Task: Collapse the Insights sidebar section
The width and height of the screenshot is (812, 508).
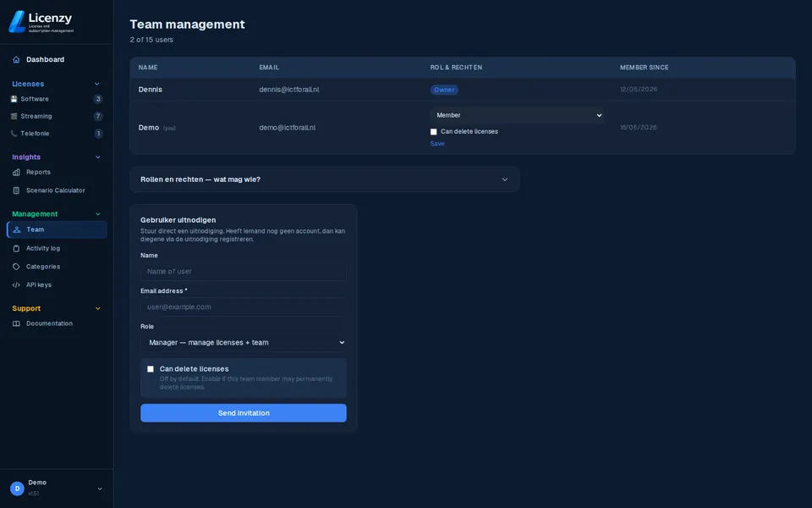Action: (97, 157)
